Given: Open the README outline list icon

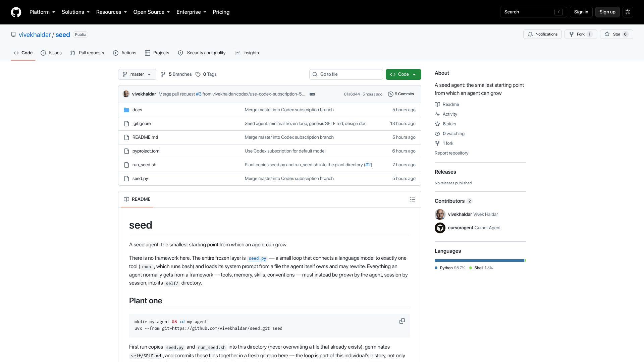Looking at the screenshot, I should pyautogui.click(x=413, y=199).
